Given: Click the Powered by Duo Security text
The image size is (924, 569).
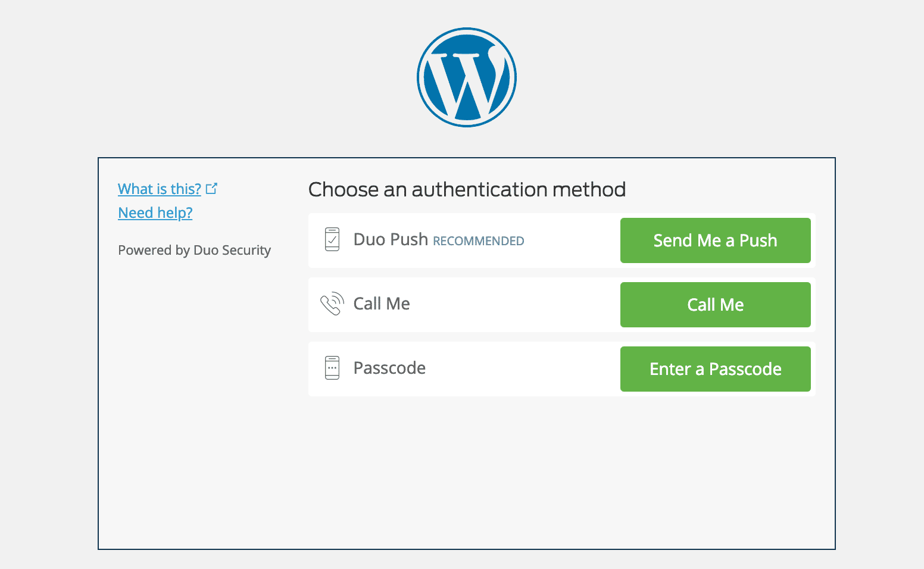Looking at the screenshot, I should (194, 250).
